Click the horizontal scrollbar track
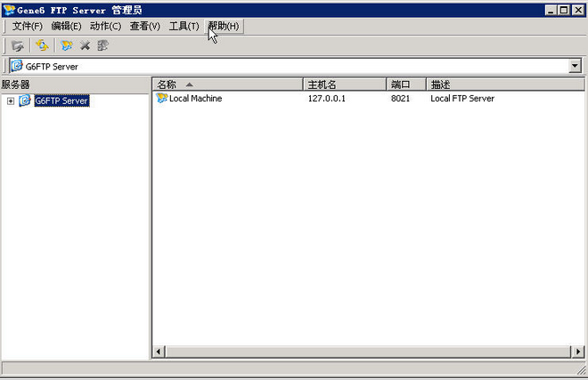 [x=368, y=352]
